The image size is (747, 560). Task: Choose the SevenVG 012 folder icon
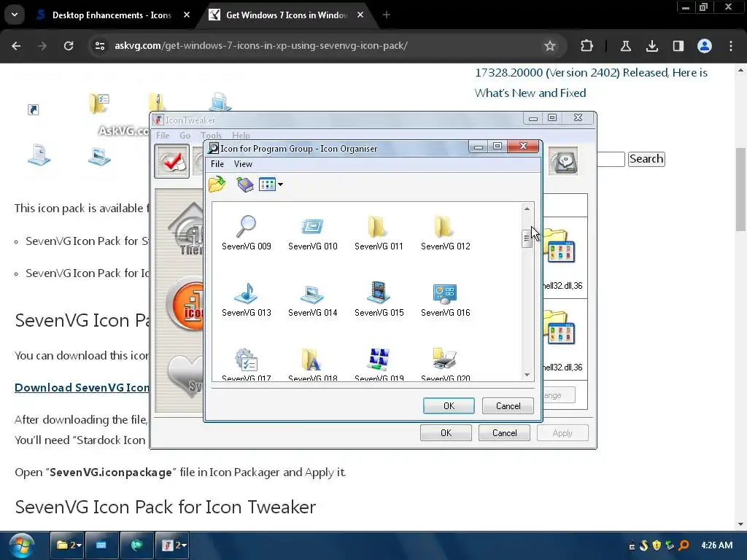coord(445,227)
